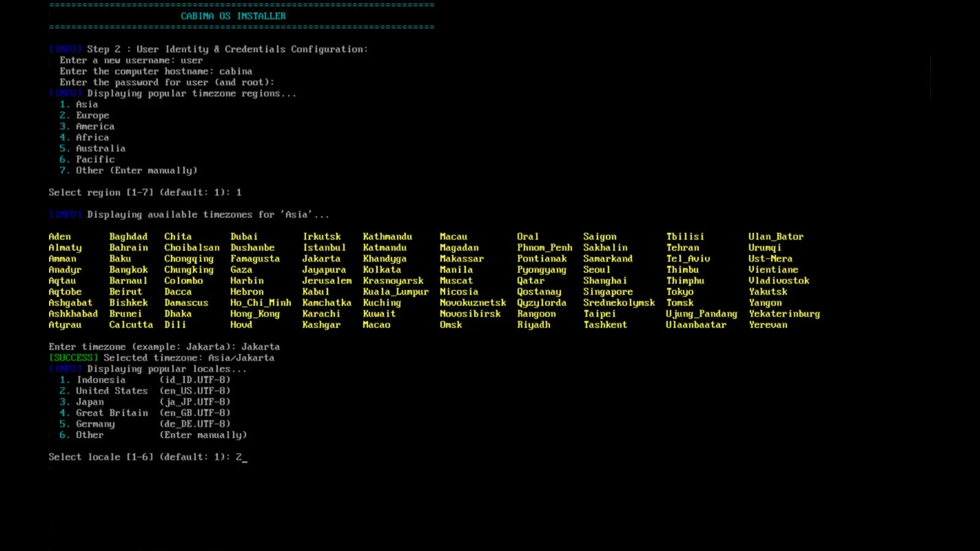Click the 'CABINA OS INSTALLER' title text
The height and width of the screenshot is (551, 980).
click(233, 16)
